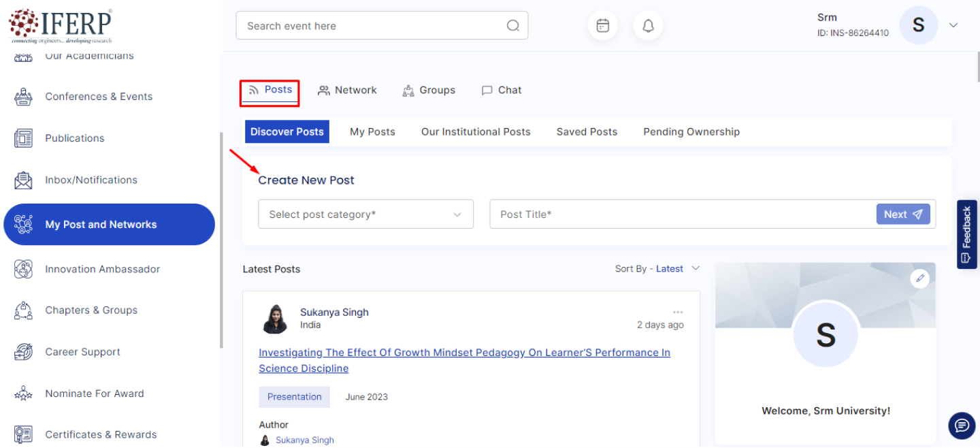980x448 pixels.
Task: Click the Publications sidebar icon
Action: (x=23, y=138)
